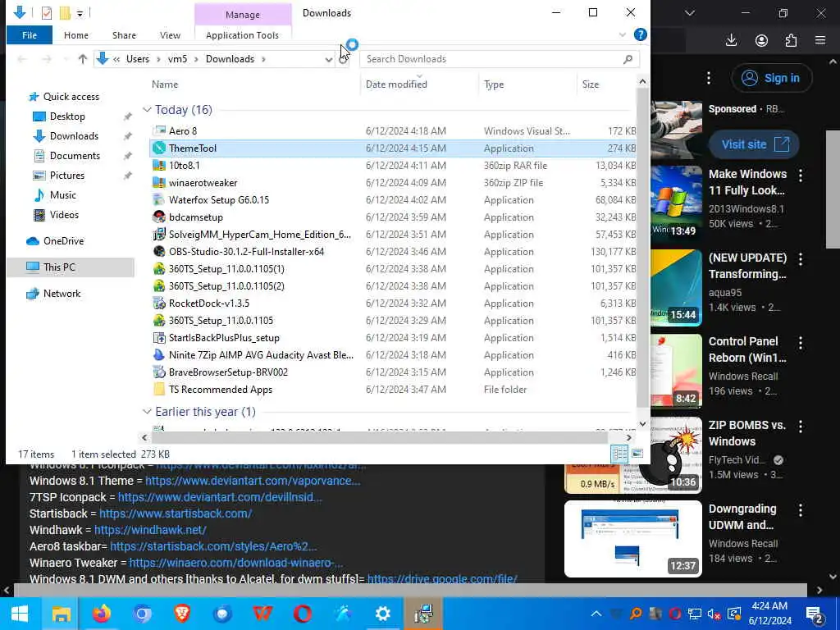Open the windhawk.net link
840x630 pixels.
(151, 530)
